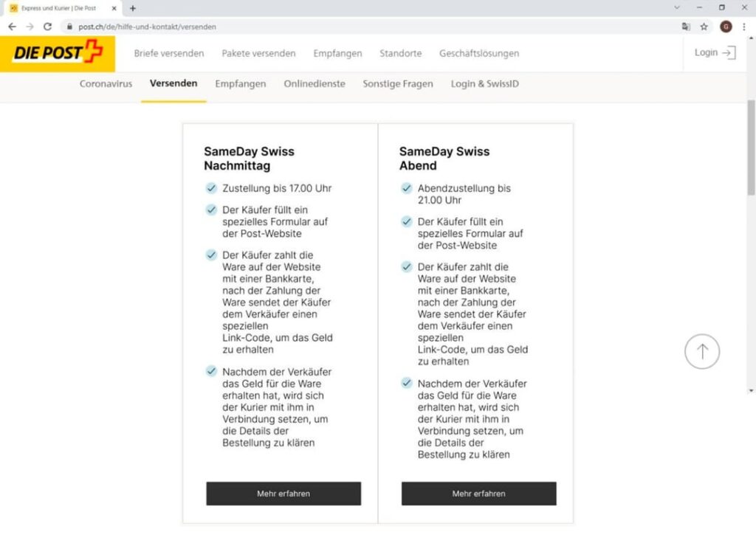756x546 pixels.
Task: Open Pakete versenden menu
Action: [x=258, y=53]
